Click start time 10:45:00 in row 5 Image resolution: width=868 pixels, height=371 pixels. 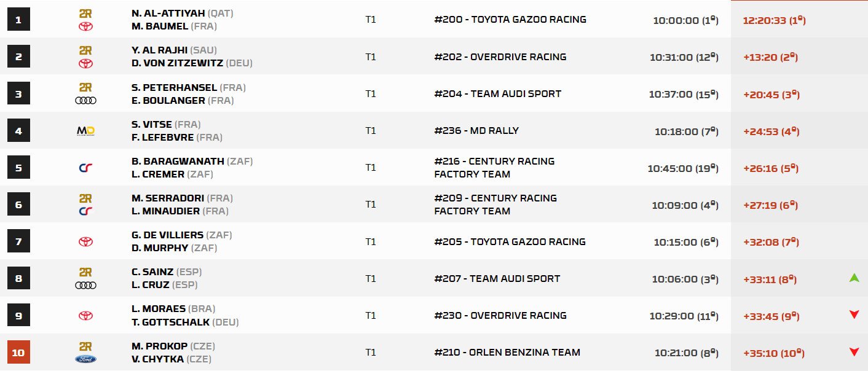670,168
